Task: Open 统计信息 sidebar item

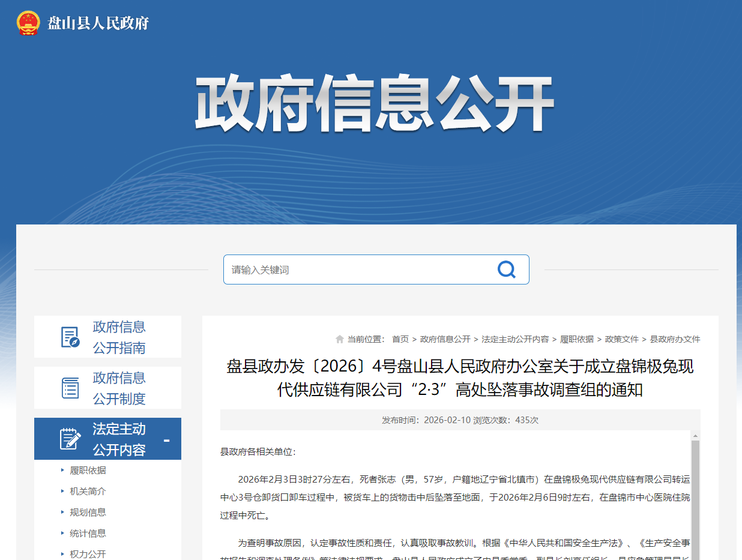Action: [88, 533]
